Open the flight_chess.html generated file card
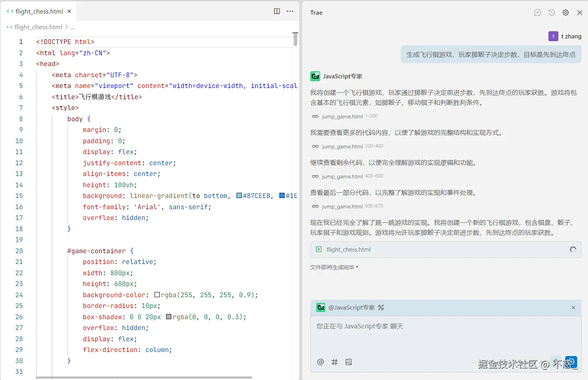The width and height of the screenshot is (588, 380). [446, 250]
